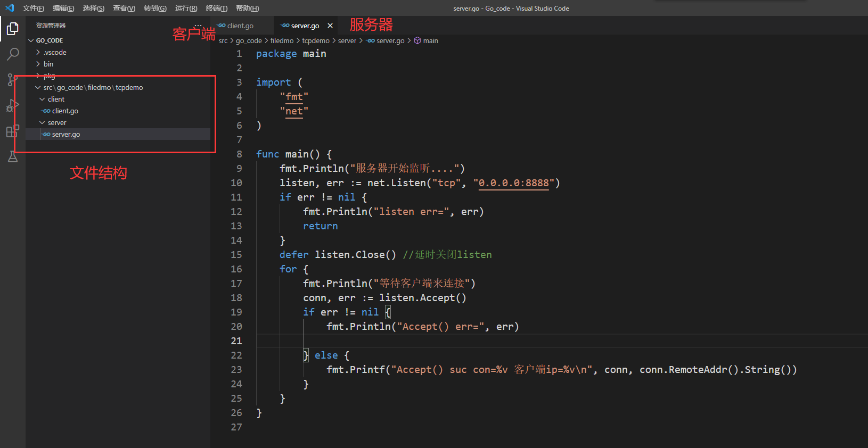Open the 文件(F) menu
The height and width of the screenshot is (448, 868).
tap(34, 8)
